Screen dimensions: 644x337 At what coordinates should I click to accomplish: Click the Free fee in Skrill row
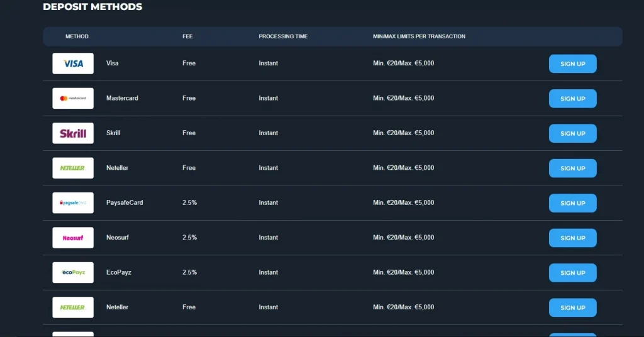[x=189, y=133]
